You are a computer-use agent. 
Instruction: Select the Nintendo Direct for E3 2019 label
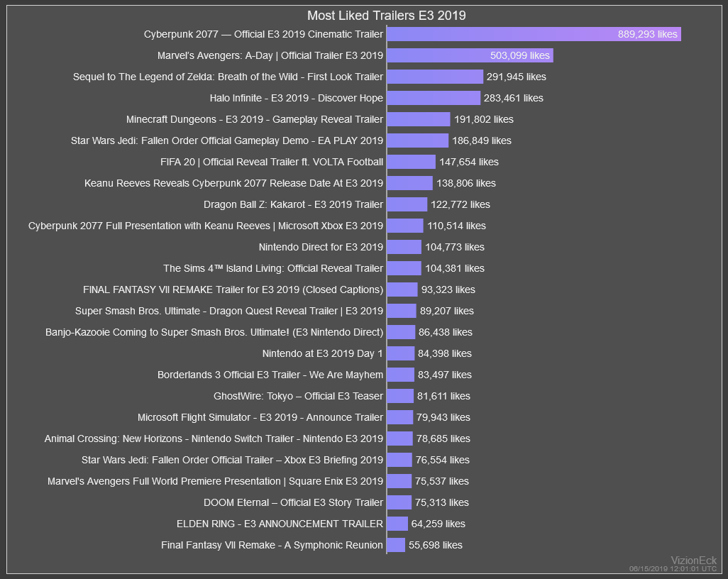[321, 247]
